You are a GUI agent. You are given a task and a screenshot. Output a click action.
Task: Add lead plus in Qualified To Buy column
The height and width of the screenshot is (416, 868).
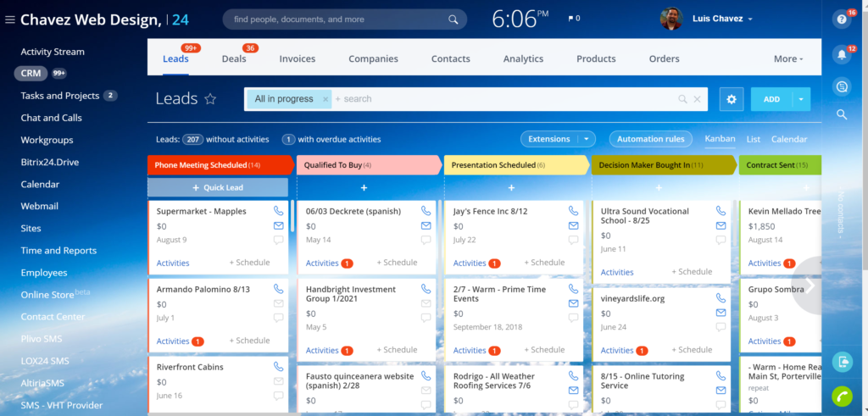tap(364, 188)
